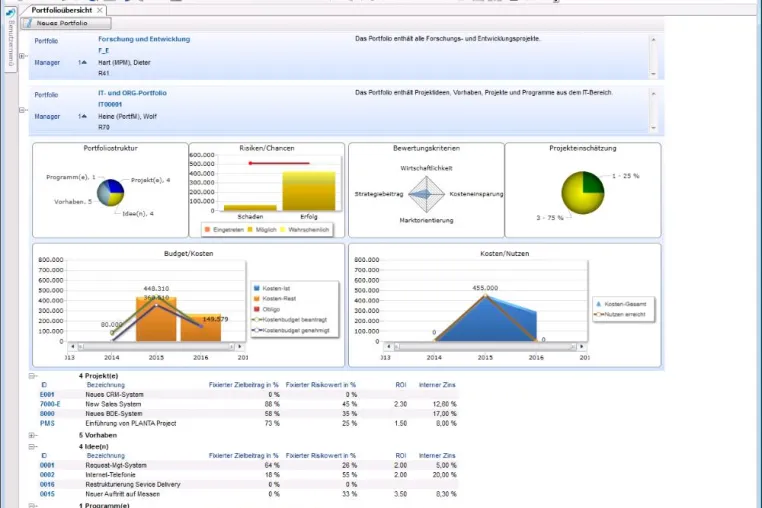Open the PMS project ID link
The image size is (762, 508).
pyautogui.click(x=47, y=423)
